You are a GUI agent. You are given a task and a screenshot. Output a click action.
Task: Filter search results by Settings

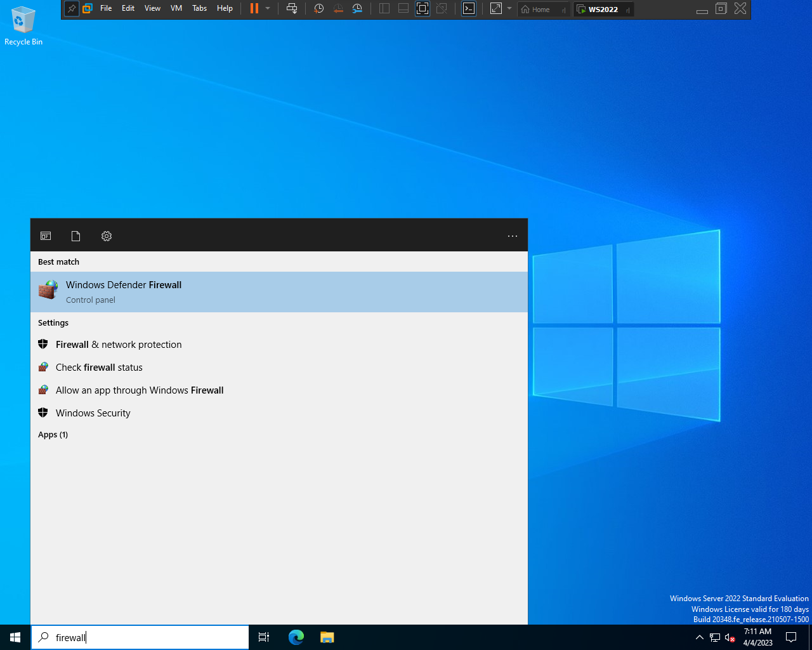[107, 236]
